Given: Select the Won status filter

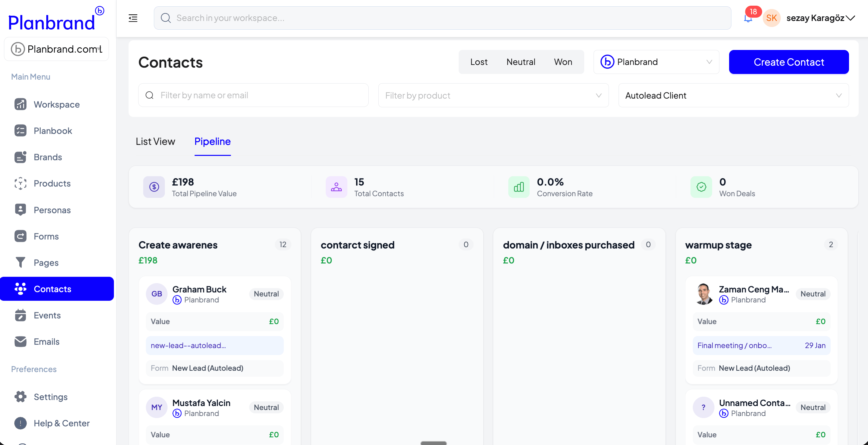Looking at the screenshot, I should tap(563, 62).
